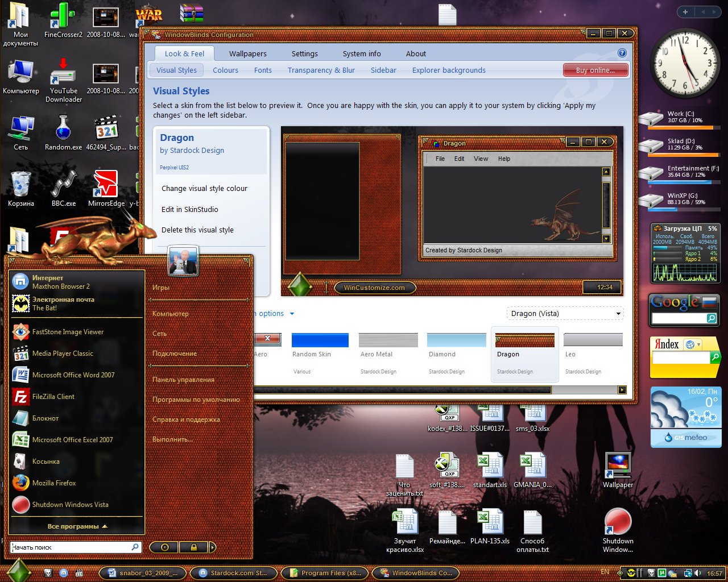Click Yandex widget search input
Image resolution: width=728 pixels, height=582 pixels.
click(681, 357)
